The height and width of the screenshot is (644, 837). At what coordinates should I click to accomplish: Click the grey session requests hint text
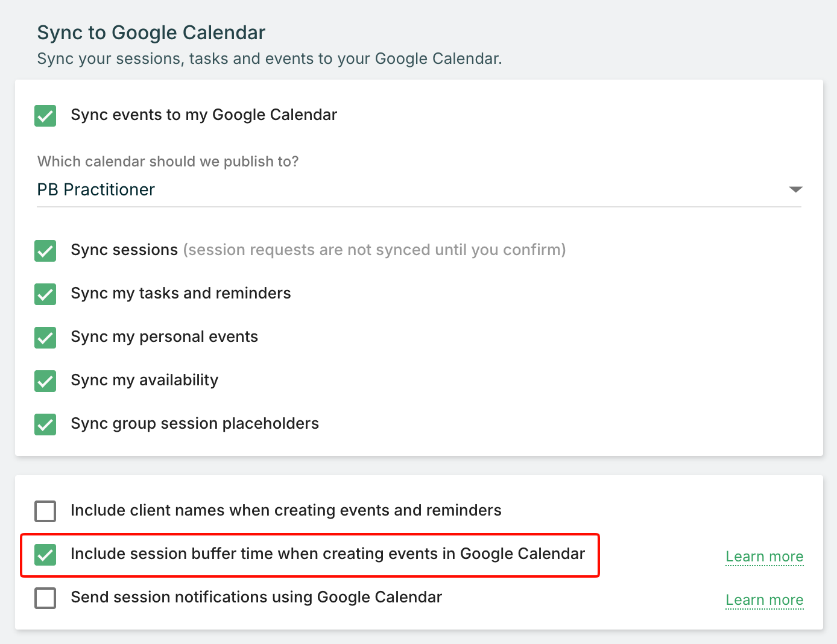tap(374, 250)
